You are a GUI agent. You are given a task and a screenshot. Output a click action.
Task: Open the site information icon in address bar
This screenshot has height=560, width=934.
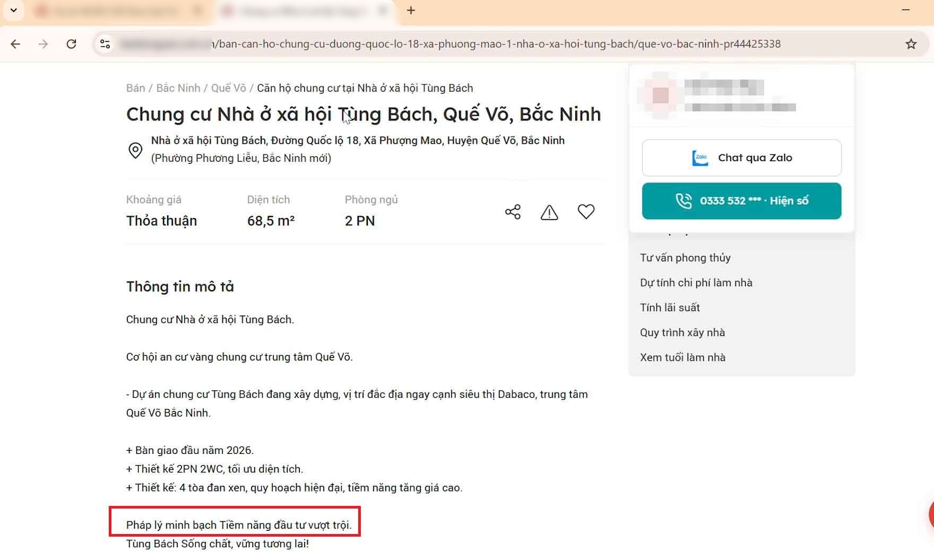105,44
